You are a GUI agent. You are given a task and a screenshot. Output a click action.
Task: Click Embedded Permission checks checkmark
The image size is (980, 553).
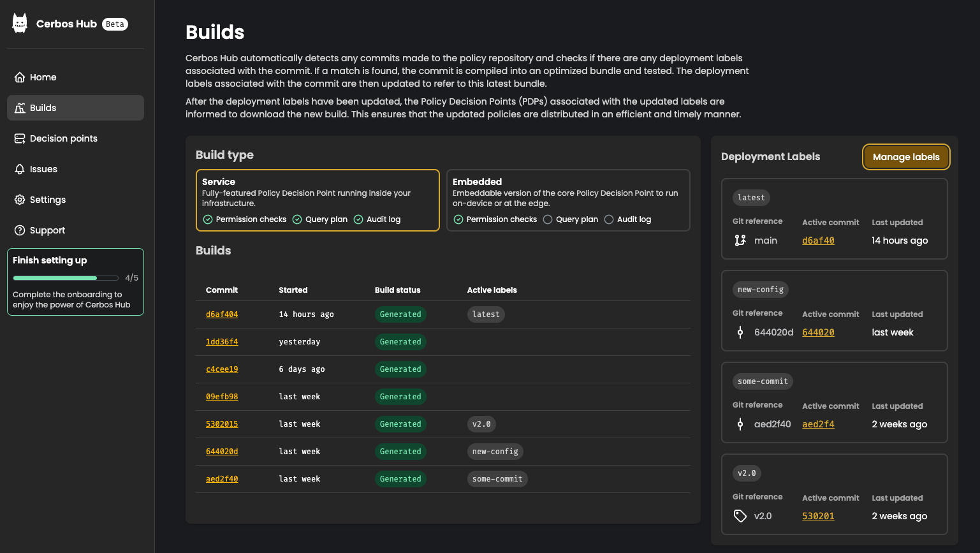458,219
